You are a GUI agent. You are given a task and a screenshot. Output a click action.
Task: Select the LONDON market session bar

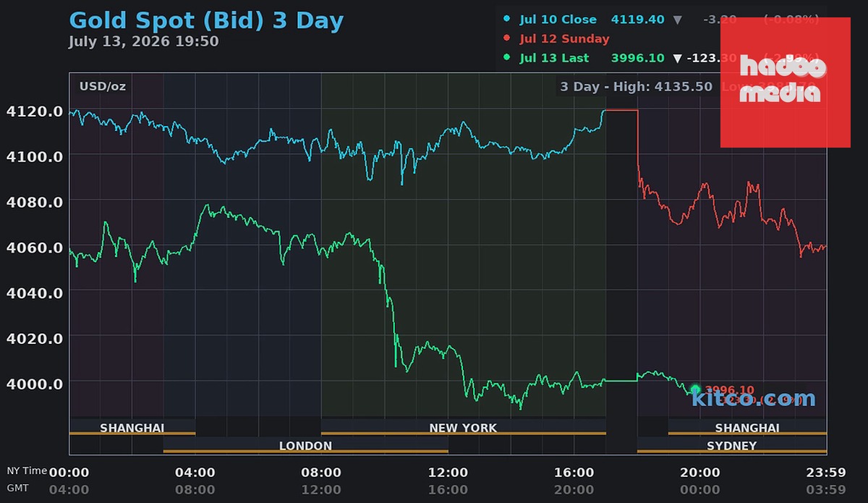tap(305, 445)
